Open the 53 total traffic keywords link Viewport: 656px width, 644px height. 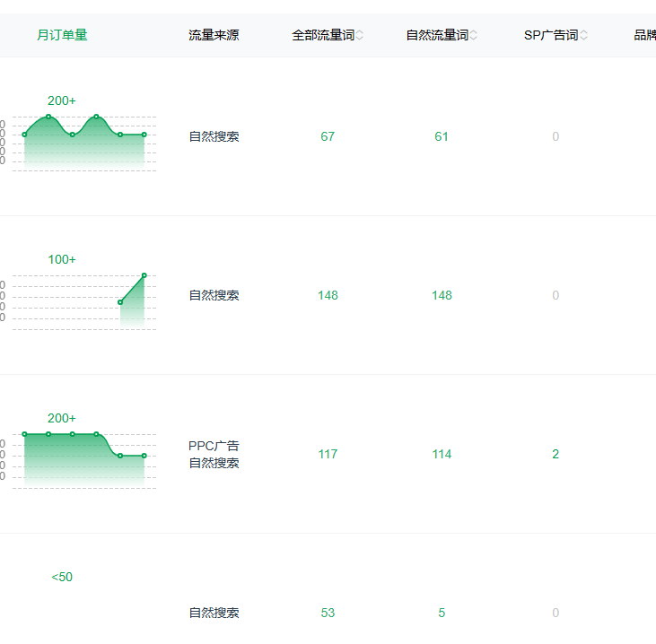coord(328,613)
